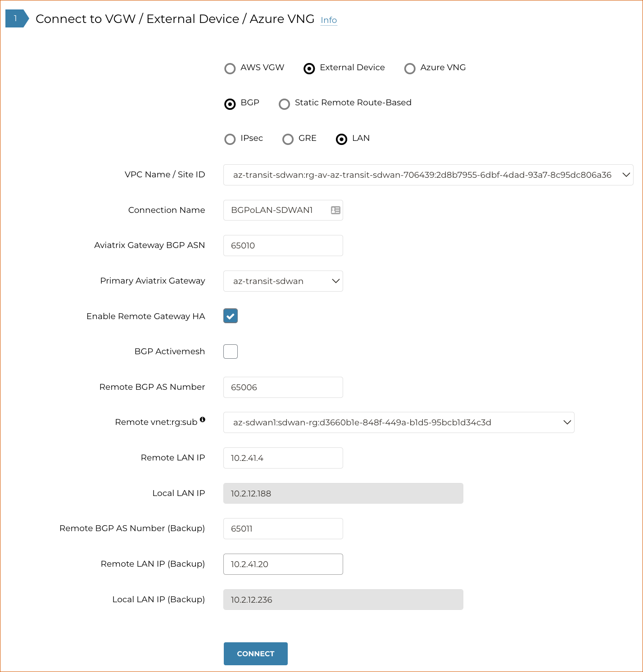Select the GRE tunnel option
The height and width of the screenshot is (672, 643).
[x=288, y=139]
